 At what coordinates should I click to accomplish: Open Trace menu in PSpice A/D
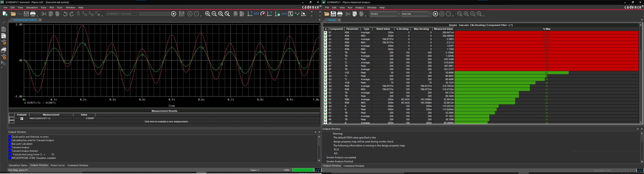pyautogui.click(x=44, y=8)
